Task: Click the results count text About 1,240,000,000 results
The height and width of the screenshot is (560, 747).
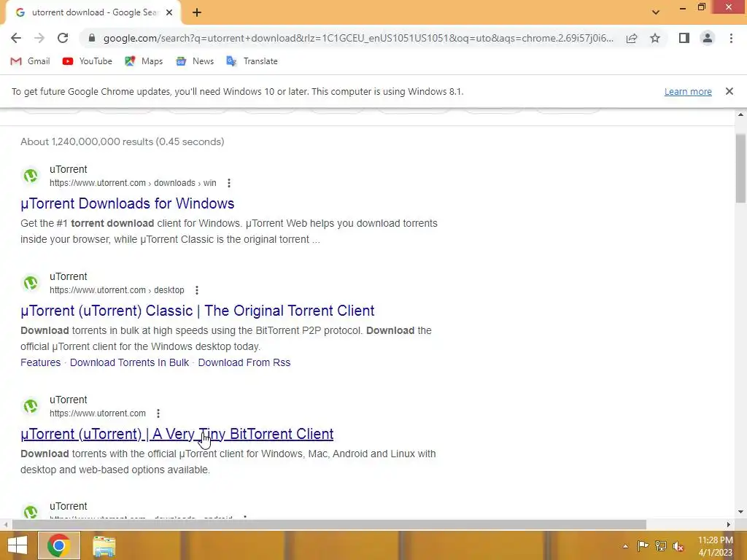Action: (x=122, y=141)
